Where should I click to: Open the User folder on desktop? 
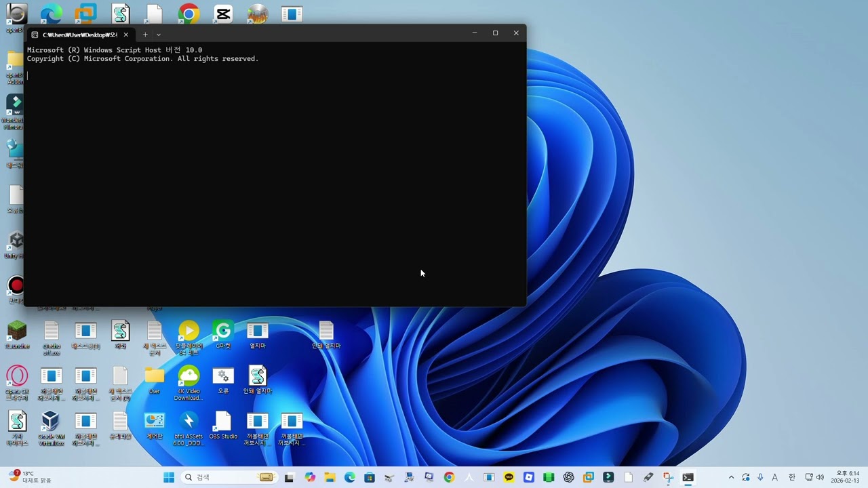click(x=155, y=380)
